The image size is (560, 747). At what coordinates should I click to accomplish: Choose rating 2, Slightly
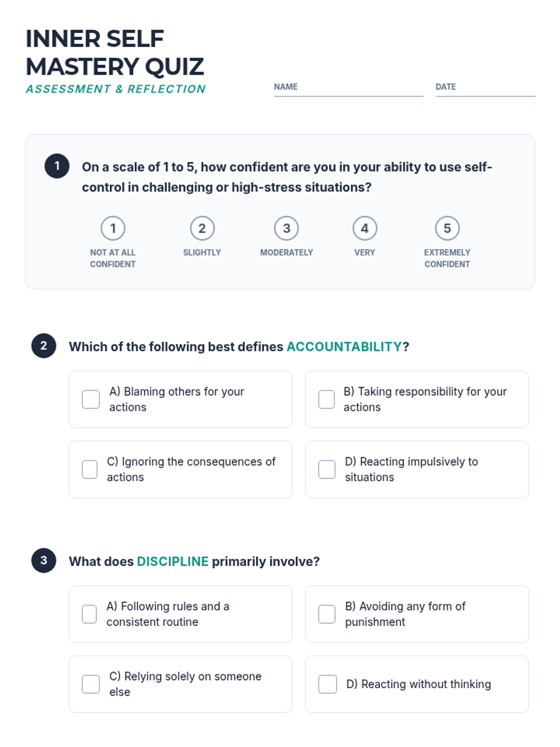pyautogui.click(x=202, y=228)
